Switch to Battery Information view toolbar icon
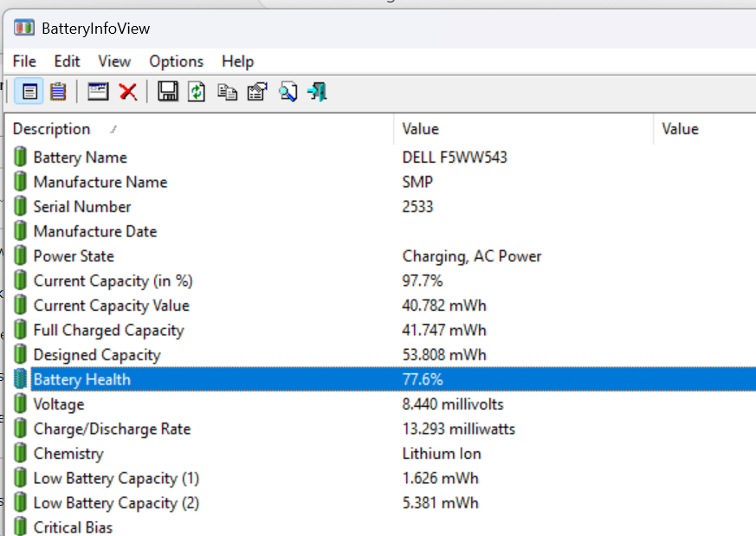This screenshot has height=536, width=756. [29, 91]
